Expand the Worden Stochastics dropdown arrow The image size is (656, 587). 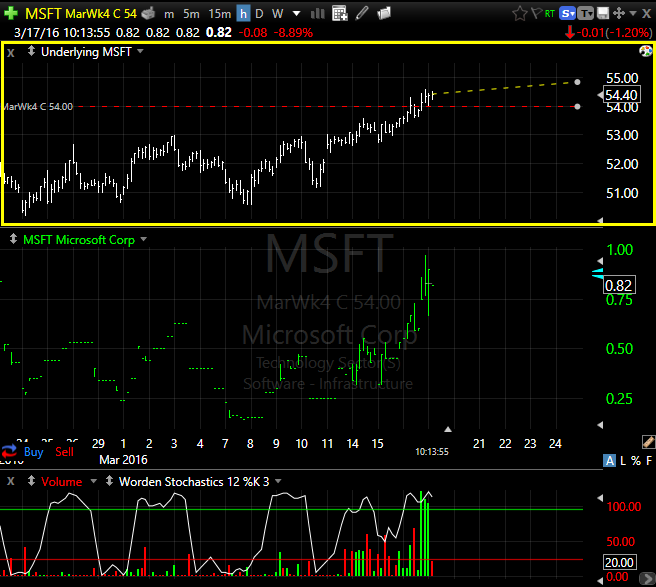coord(278,481)
